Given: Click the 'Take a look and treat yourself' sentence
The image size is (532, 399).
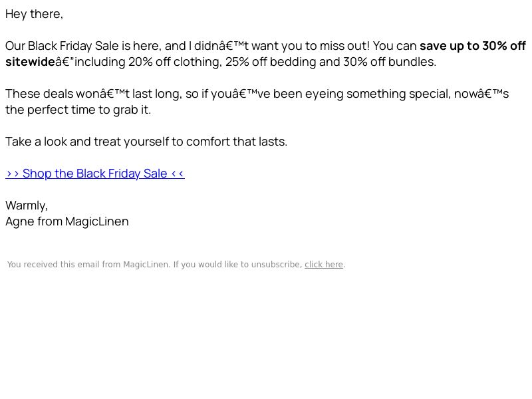Looking at the screenshot, I should (x=87, y=142).
